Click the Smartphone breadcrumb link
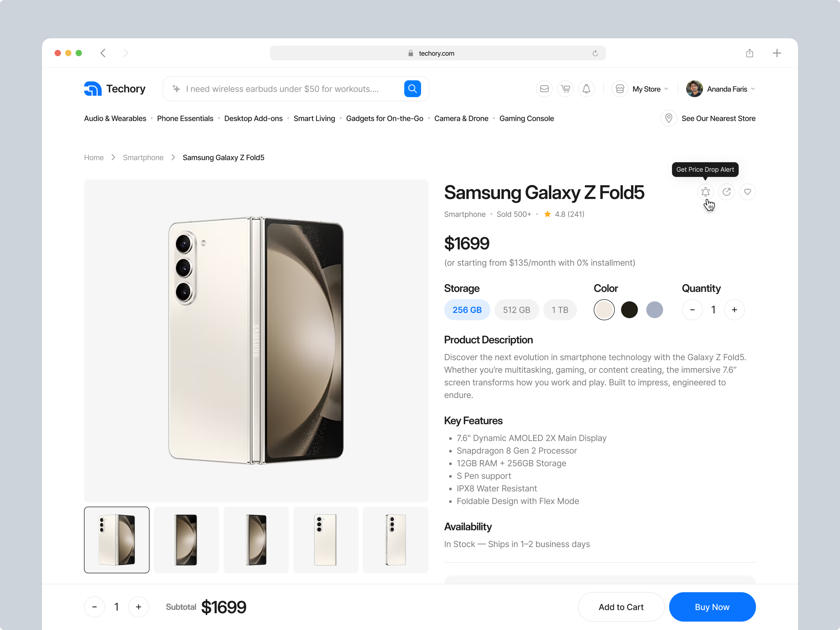The image size is (840, 630). pos(143,157)
